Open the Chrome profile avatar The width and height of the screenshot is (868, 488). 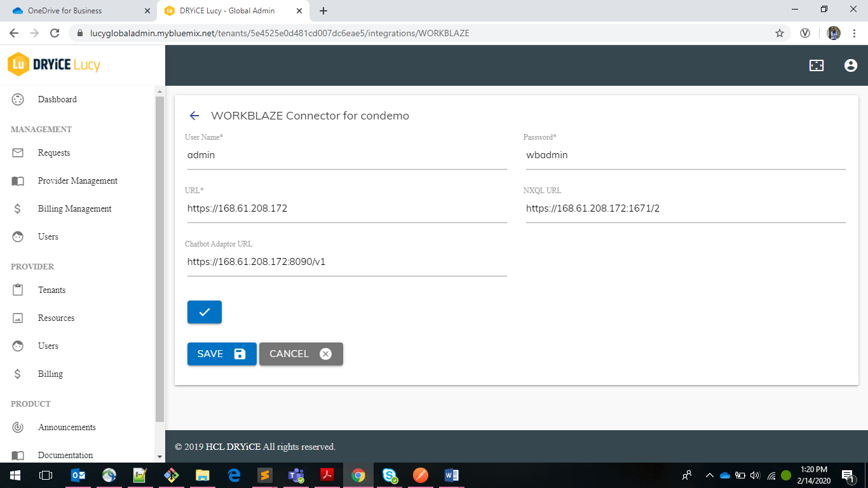tap(834, 33)
